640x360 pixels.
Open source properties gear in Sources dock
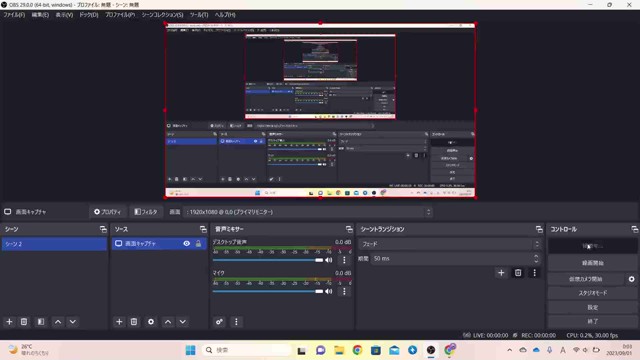pos(151,322)
